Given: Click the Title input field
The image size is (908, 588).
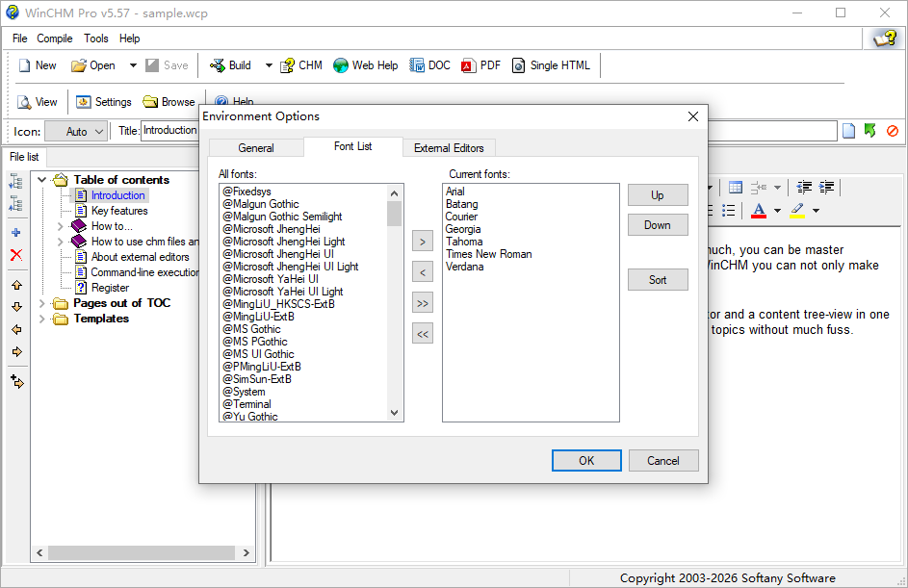Looking at the screenshot, I should pos(489,131).
